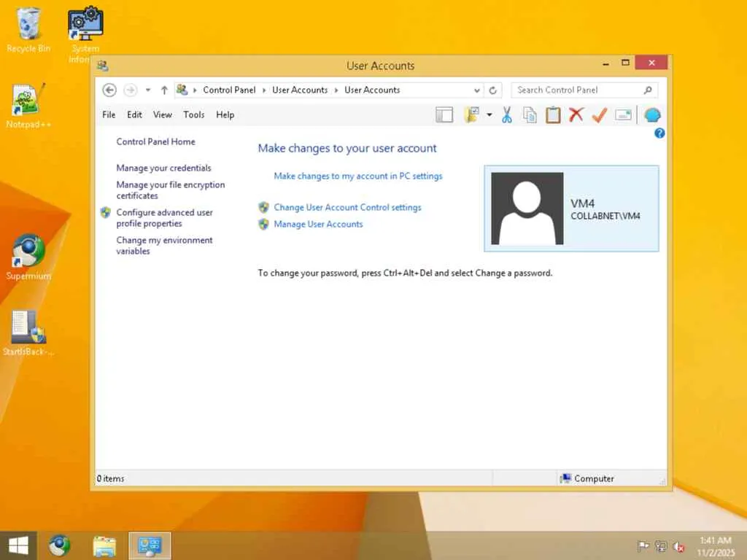Click Computer in the status bar
Viewport: 747px width, 560px height.
(594, 478)
